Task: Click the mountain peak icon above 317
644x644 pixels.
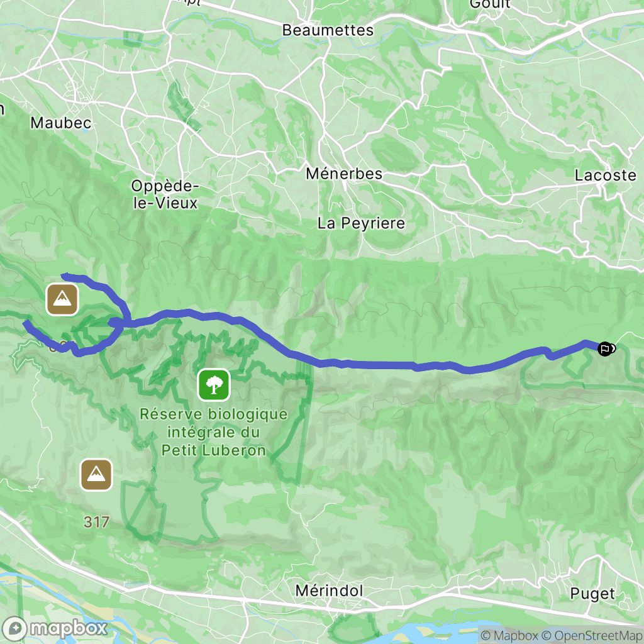Action: (x=96, y=475)
